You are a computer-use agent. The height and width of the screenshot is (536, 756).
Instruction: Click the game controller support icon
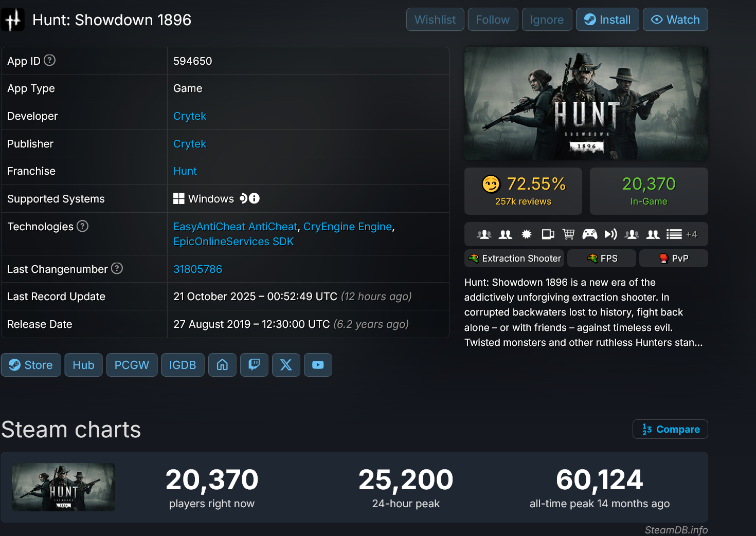coord(590,234)
